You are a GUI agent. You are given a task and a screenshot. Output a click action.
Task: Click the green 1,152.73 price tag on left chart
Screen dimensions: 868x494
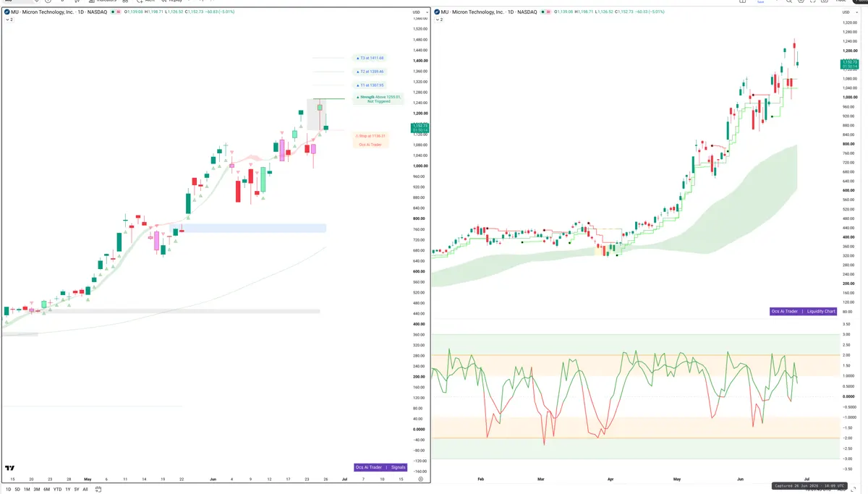(x=419, y=128)
